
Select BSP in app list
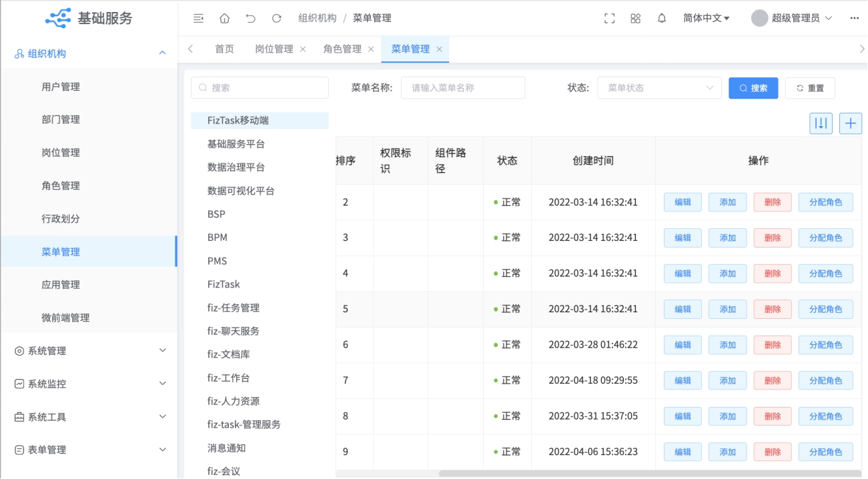216,214
